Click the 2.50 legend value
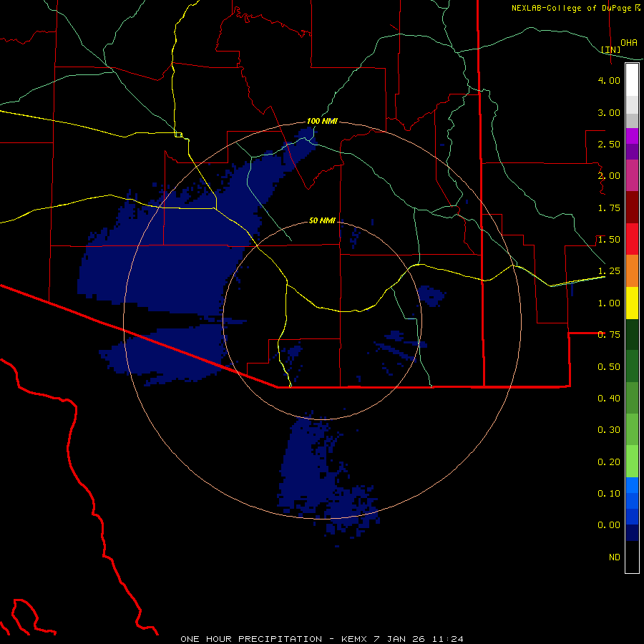Viewport: 644px width, 644px height. [x=609, y=144]
